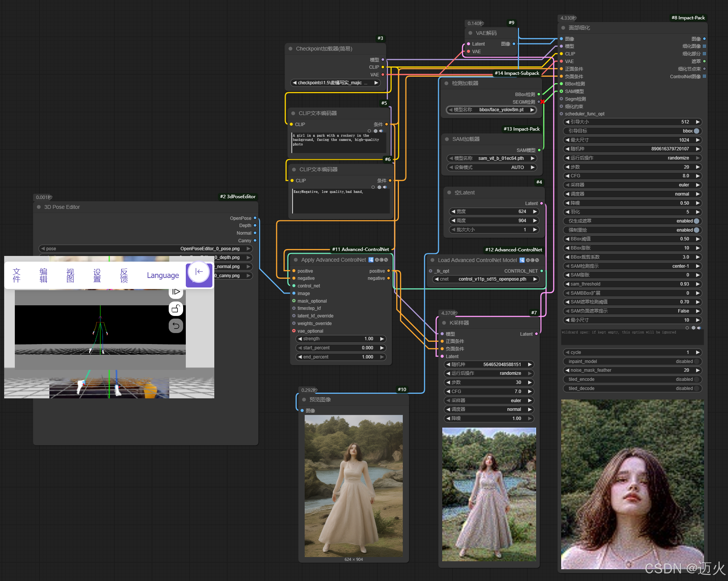Click the wildcard spec text box in 面部细化
Image resolution: width=728 pixels, height=581 pixels.
pos(632,337)
